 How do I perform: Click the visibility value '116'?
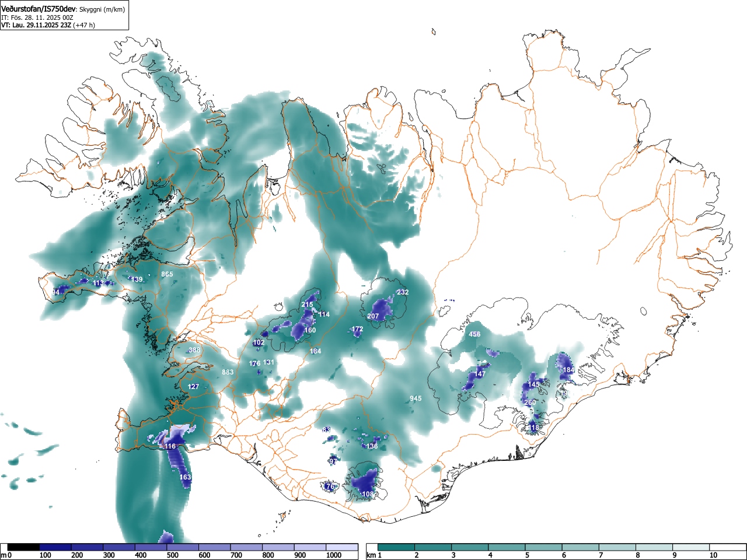pos(170,446)
